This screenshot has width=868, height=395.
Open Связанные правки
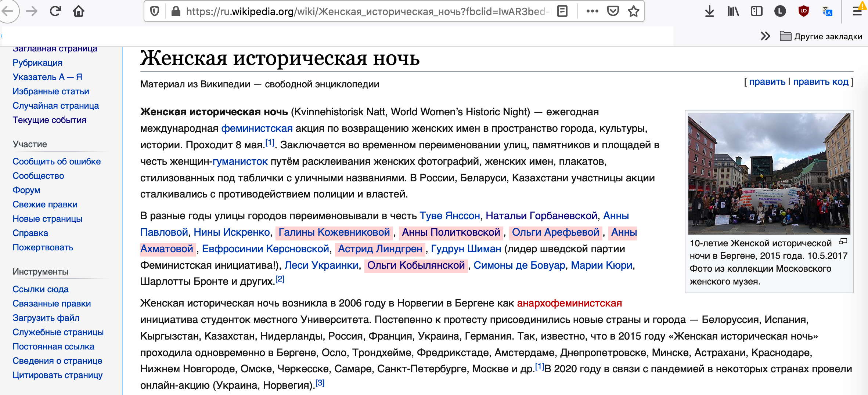pos(51,304)
